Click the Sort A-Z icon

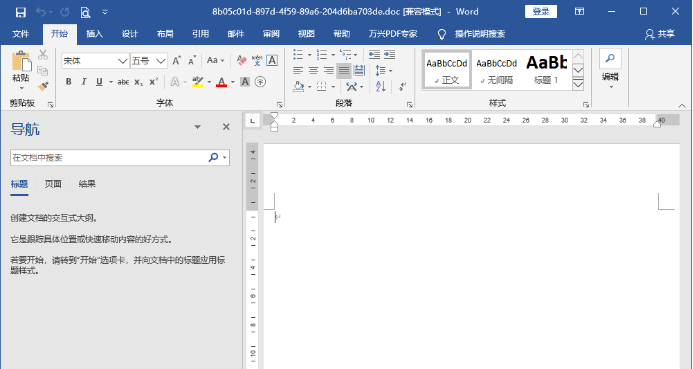(381, 86)
